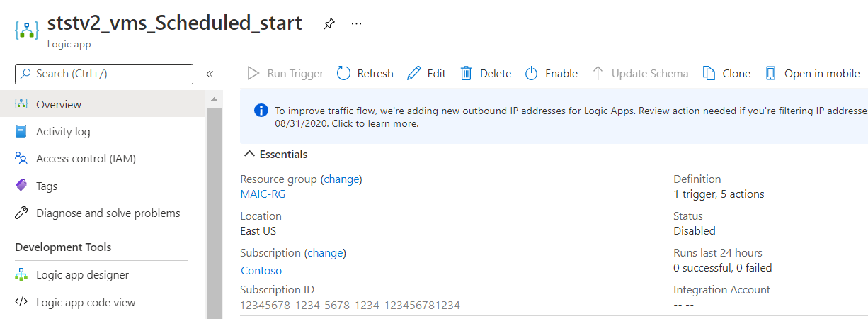Open the MAIC-RG resource group link
Image resolution: width=868 pixels, height=319 pixels.
pos(263,194)
